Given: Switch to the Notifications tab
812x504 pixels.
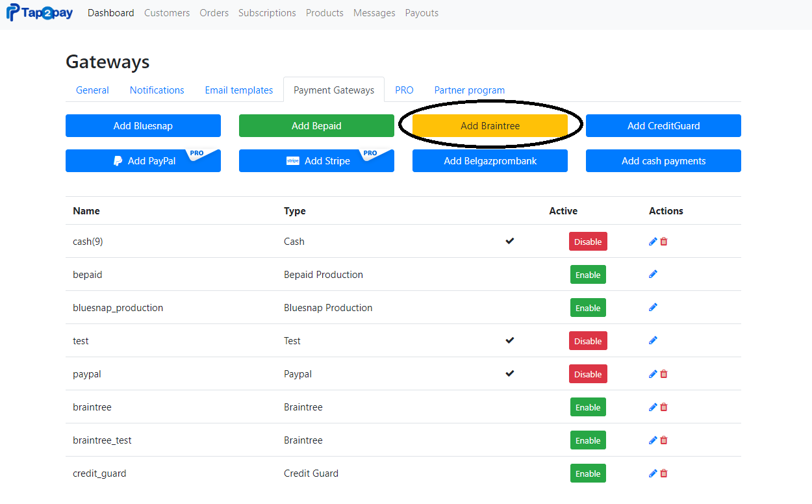Looking at the screenshot, I should [157, 90].
